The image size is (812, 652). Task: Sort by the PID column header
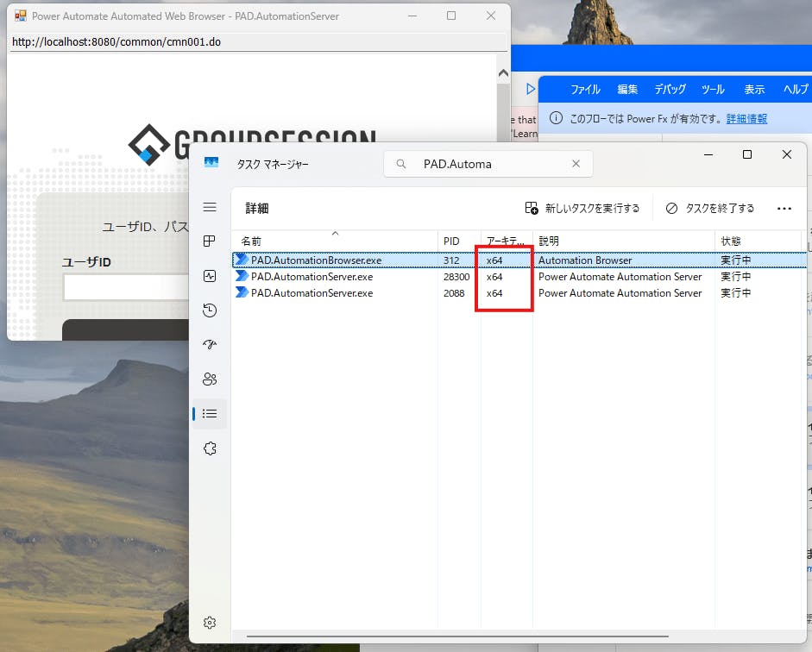click(459, 241)
